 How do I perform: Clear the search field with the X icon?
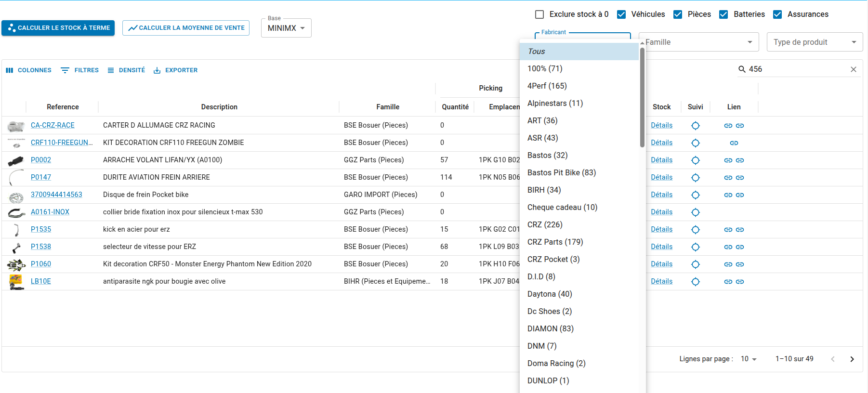(853, 69)
